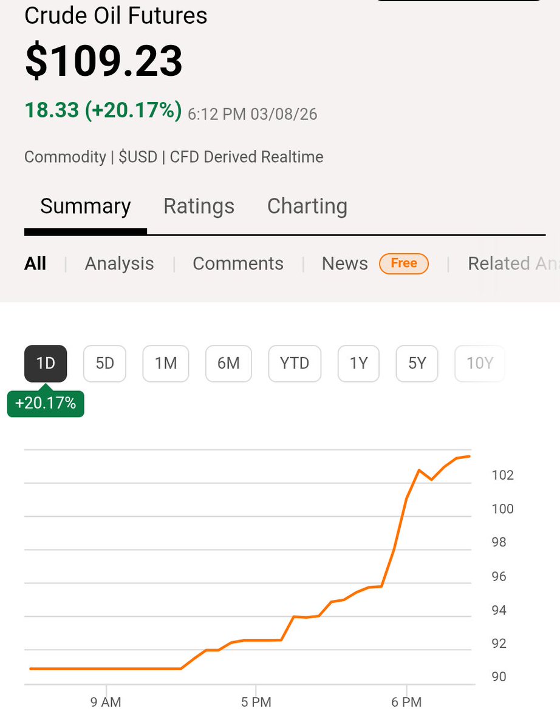Click the Crude Oil Futures title
560x728 pixels.
115,16
